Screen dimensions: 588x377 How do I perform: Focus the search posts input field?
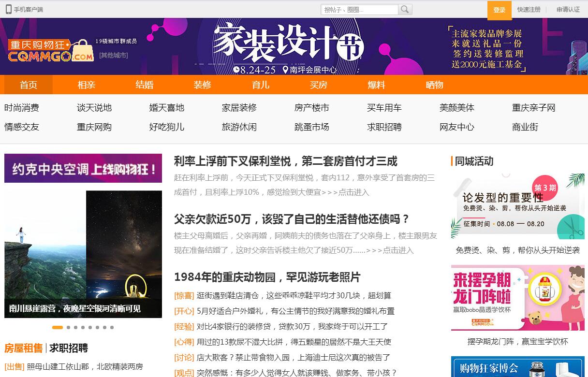pyautogui.click(x=359, y=9)
